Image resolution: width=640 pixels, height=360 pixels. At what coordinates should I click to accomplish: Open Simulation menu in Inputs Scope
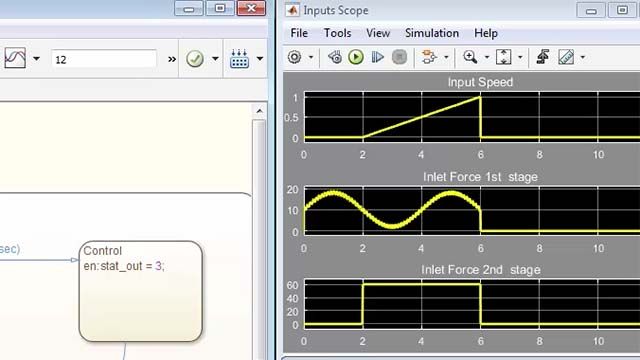[x=432, y=33]
